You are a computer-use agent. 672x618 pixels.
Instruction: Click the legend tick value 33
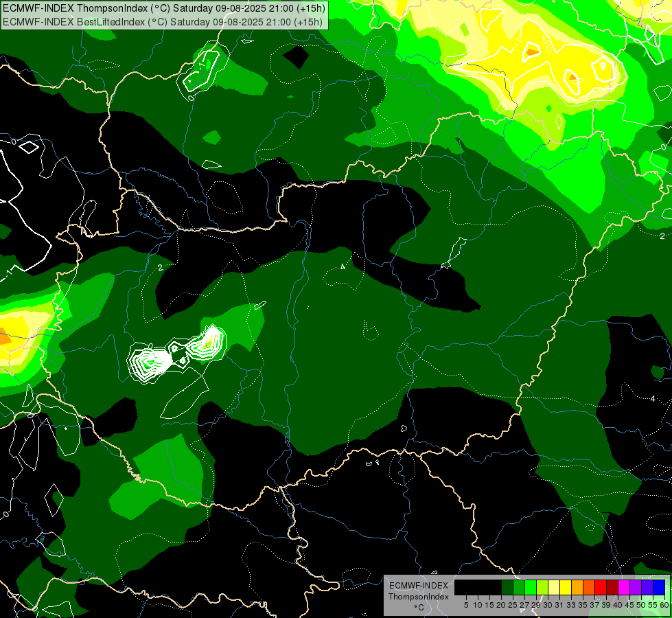[x=572, y=605]
